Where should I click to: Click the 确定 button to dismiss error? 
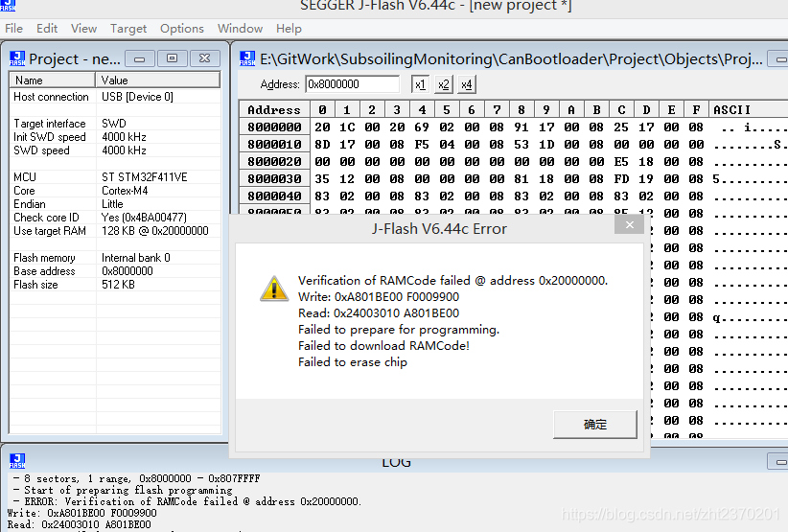coord(595,425)
